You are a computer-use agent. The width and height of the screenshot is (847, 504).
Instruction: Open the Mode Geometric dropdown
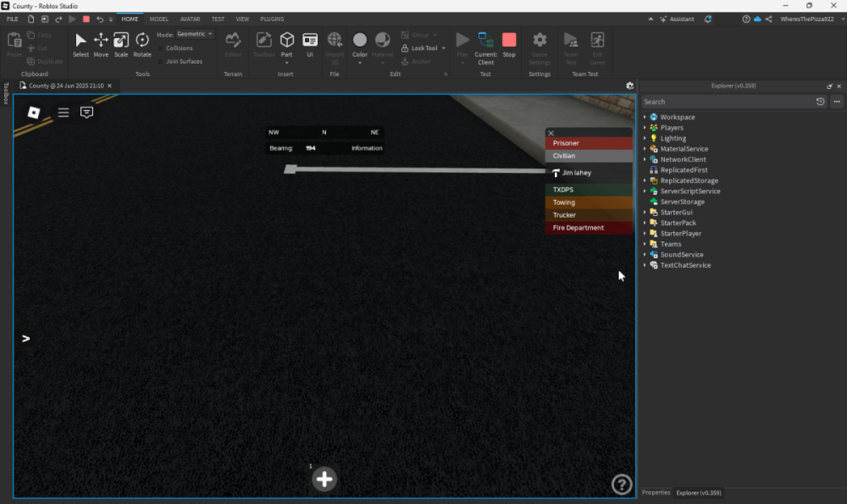point(195,34)
